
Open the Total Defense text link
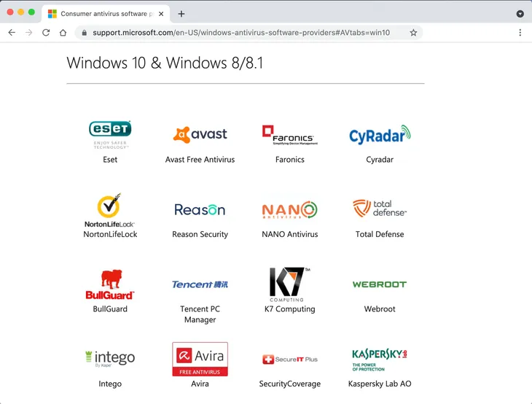380,234
